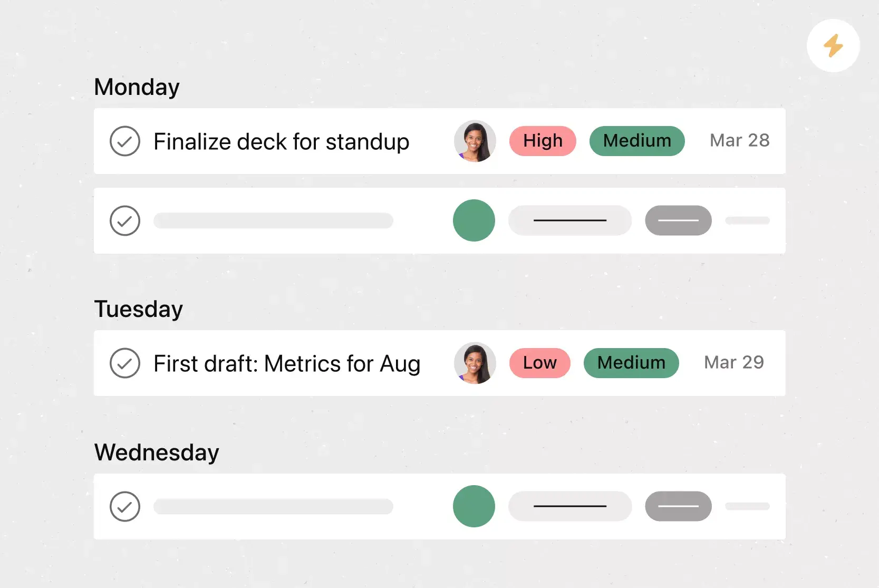Screen dimensions: 879x588
Task: Click the Mar 28 due date
Action: [x=739, y=141]
